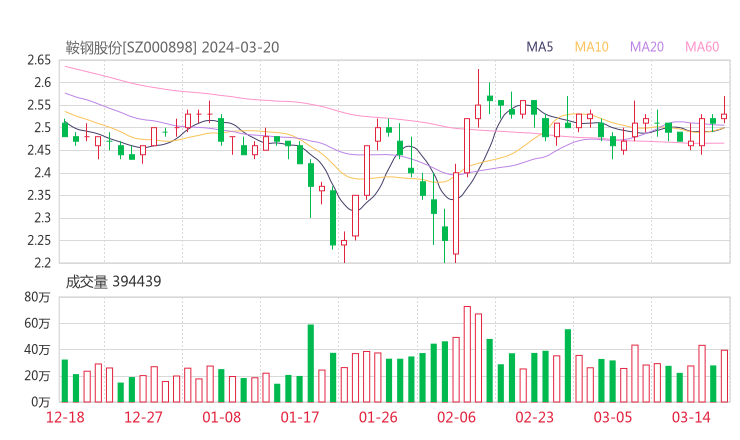Click the 2.25 price axis label
Screen dimensions: 740x440
pos(39,241)
